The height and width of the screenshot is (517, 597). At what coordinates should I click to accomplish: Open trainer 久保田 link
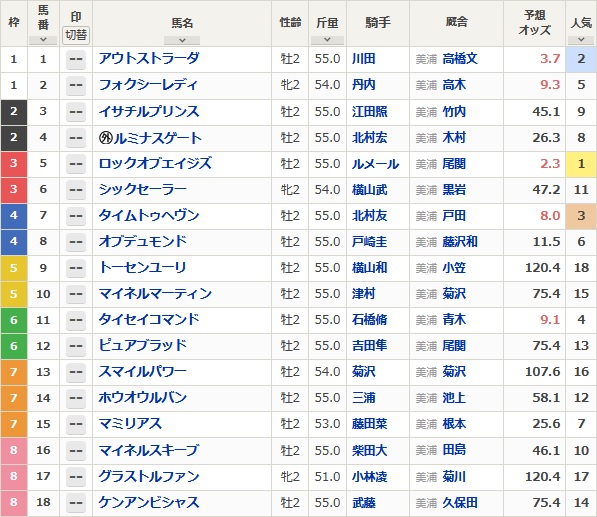(460, 503)
